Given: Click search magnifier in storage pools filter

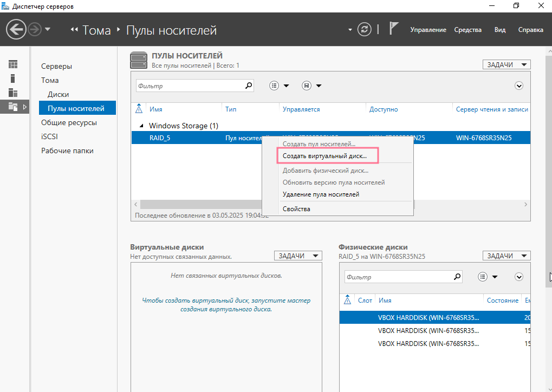Looking at the screenshot, I should [249, 86].
